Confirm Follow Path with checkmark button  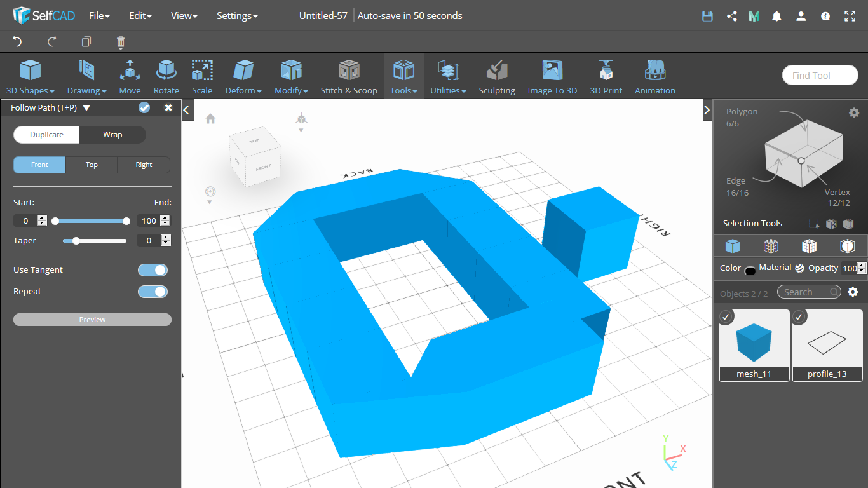click(144, 108)
